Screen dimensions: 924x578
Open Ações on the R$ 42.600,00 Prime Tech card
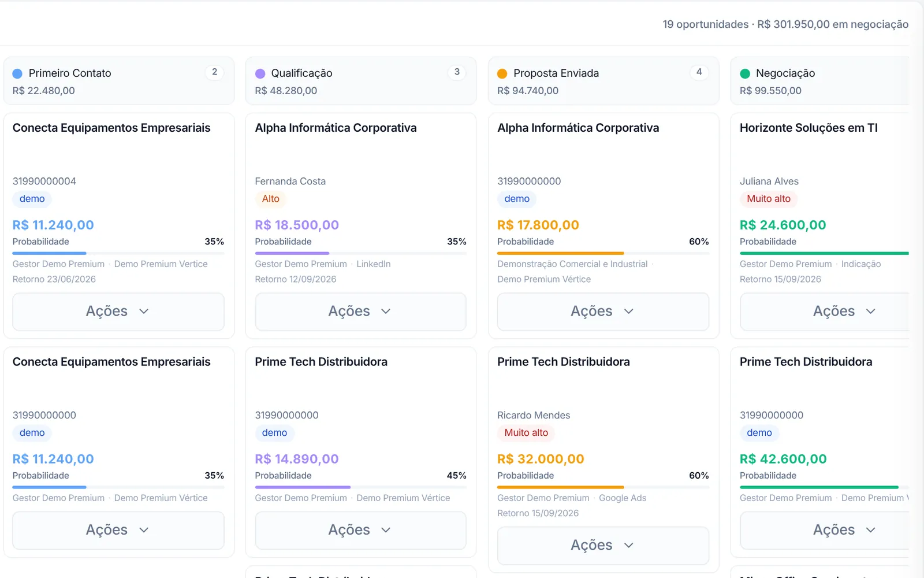824,530
